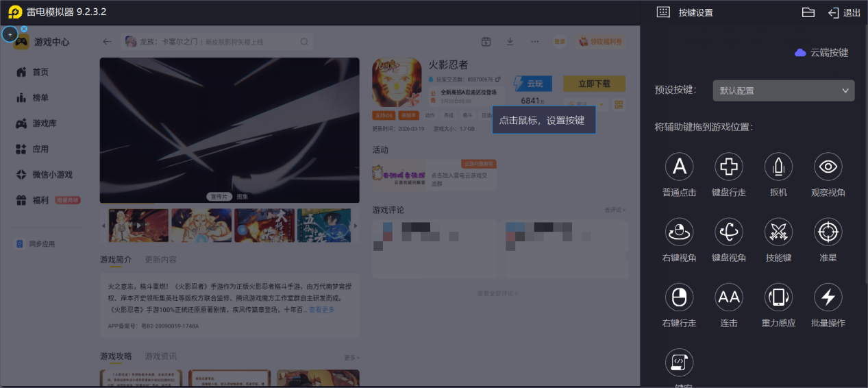Play the first video thumbnail
Image resolution: width=868 pixels, height=388 pixels.
[x=138, y=226]
